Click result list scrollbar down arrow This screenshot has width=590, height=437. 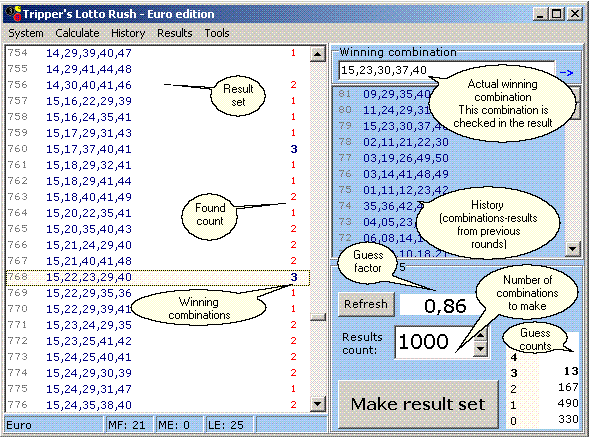[x=318, y=404]
